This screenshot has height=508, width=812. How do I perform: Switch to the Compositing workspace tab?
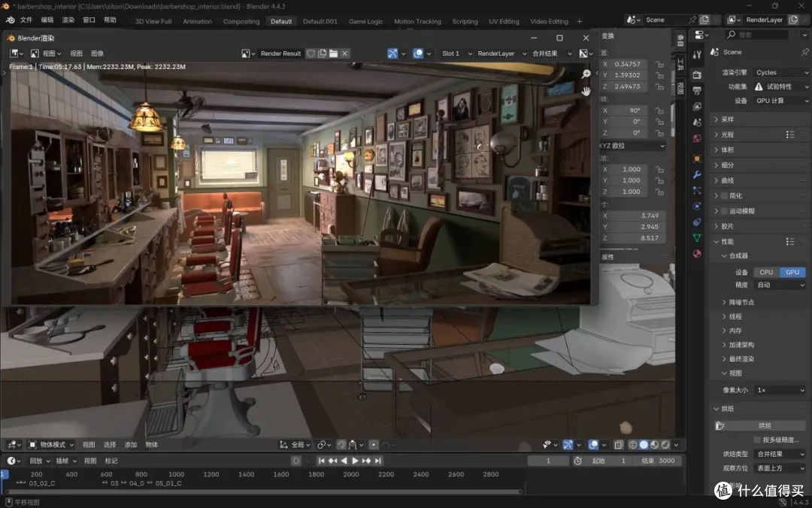click(241, 22)
